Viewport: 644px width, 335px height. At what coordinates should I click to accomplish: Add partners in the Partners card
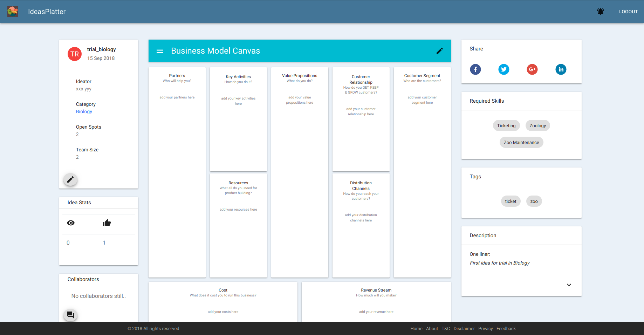click(x=177, y=97)
